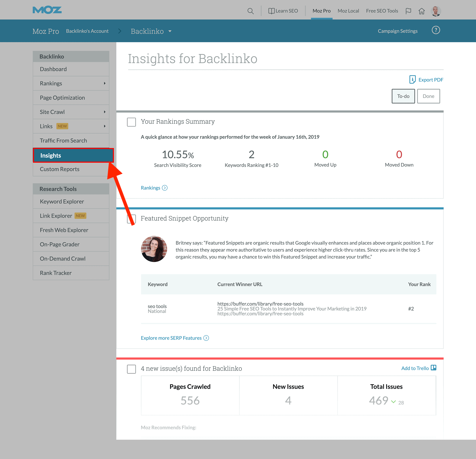Click the Moved Up 0 value
The image size is (476, 459).
tap(325, 155)
